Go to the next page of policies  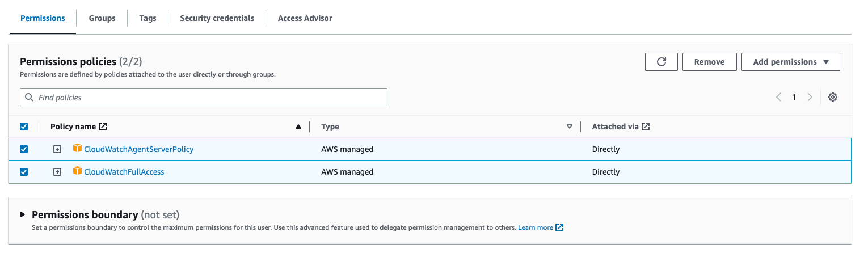click(810, 97)
